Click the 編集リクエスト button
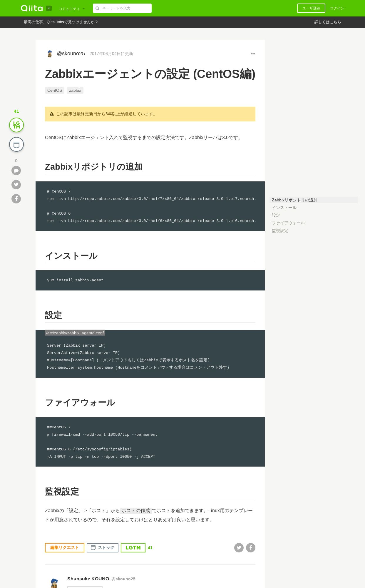 click(x=65, y=548)
